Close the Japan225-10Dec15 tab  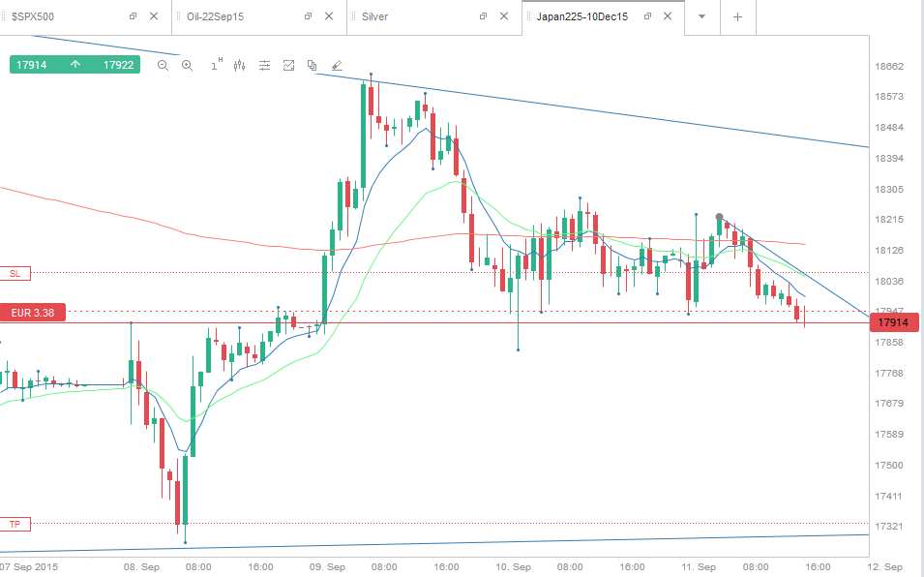[667, 16]
